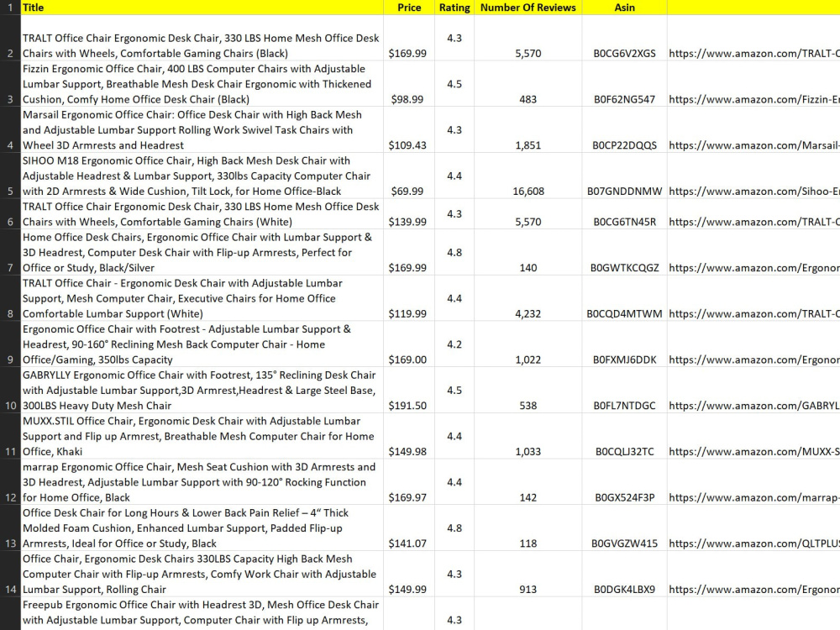
Task: Open the amazon.com/MUXX-S URL cell
Action: [x=753, y=436]
